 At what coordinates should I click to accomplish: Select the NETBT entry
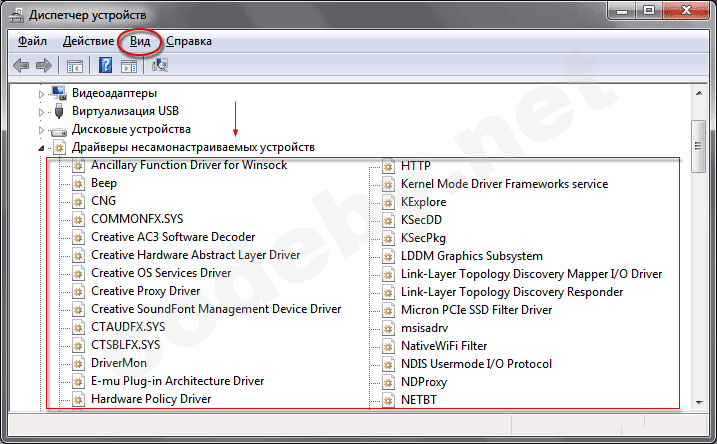click(419, 400)
